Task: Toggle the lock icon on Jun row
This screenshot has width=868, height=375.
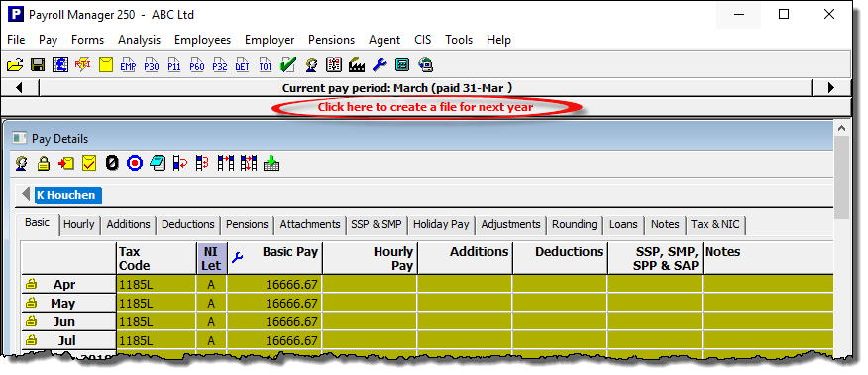Action: pyautogui.click(x=31, y=321)
